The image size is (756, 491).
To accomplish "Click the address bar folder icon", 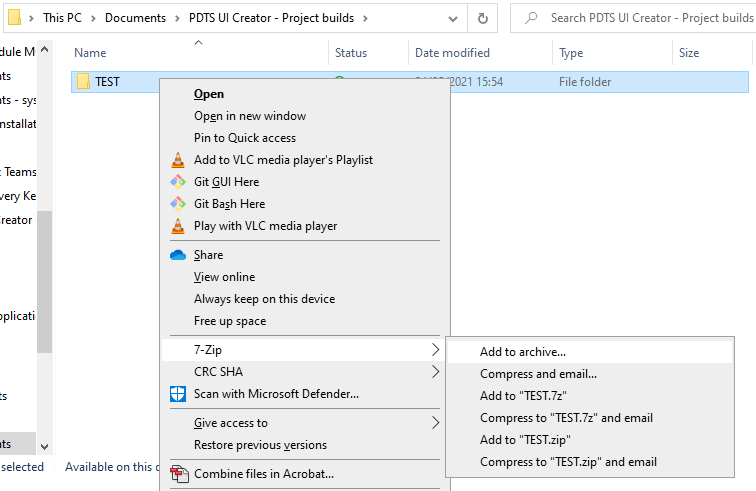I will (14, 17).
